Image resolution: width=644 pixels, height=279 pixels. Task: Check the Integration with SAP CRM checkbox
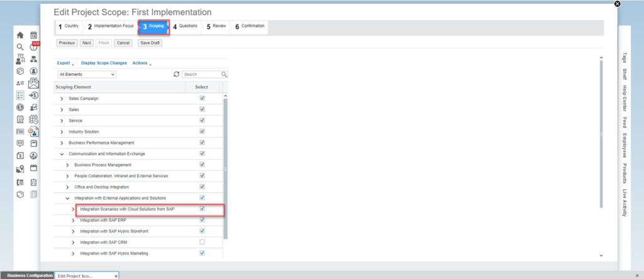click(x=202, y=242)
